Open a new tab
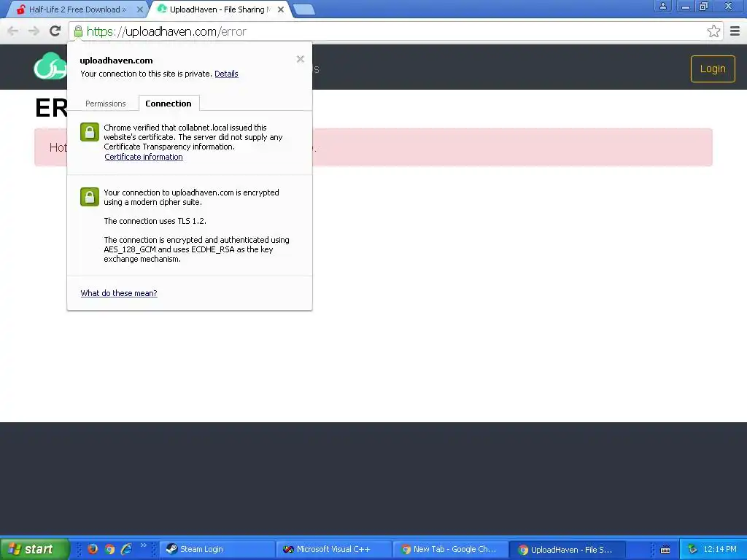 [303, 9]
